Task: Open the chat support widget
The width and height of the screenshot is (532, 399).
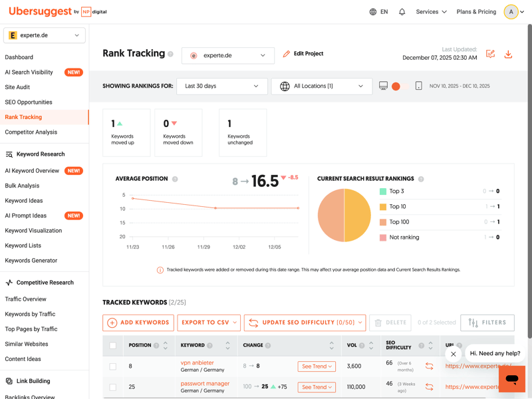Action: (511, 379)
